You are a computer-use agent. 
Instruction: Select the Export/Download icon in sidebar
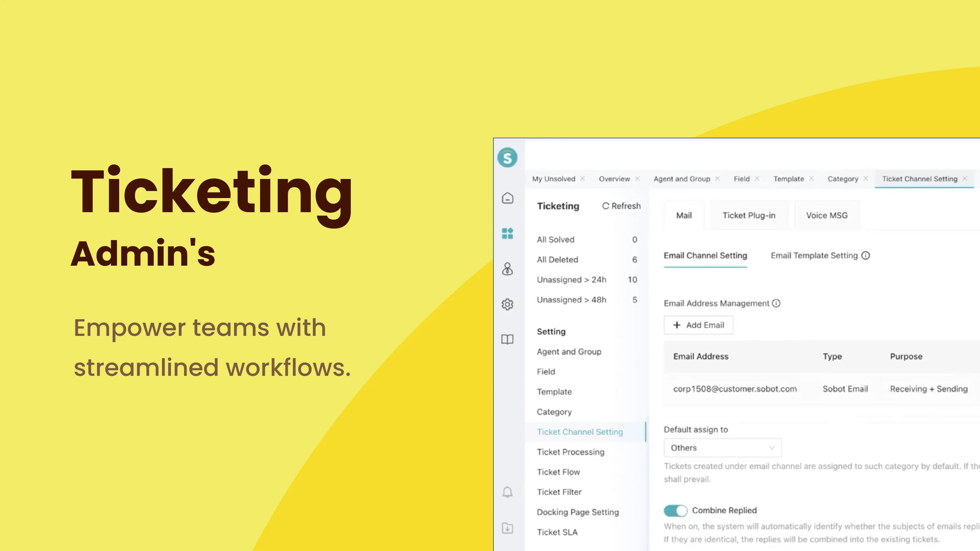[507, 527]
